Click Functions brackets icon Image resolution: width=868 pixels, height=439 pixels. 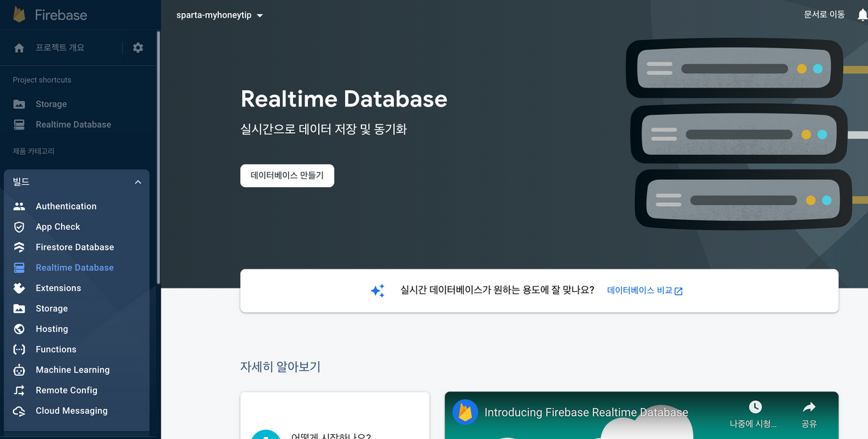pyautogui.click(x=19, y=349)
